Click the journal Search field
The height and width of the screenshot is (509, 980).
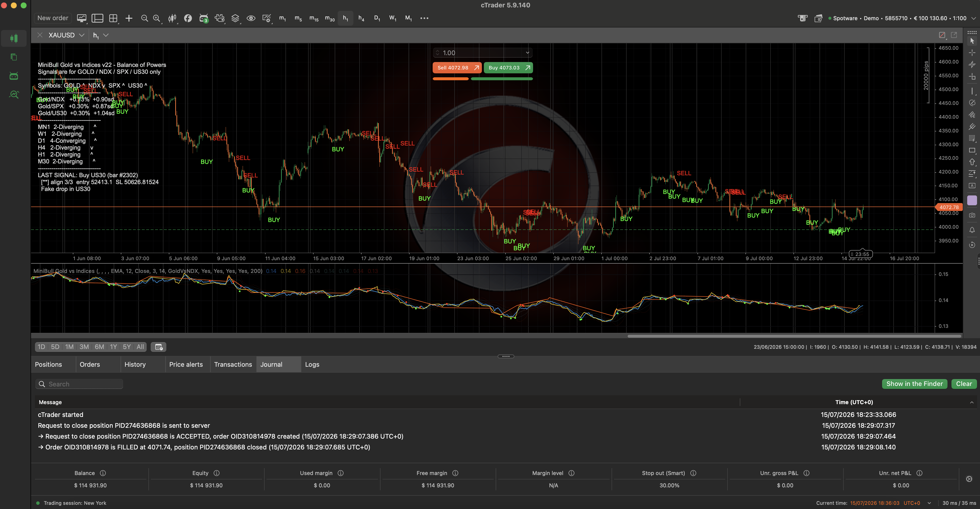click(x=79, y=384)
